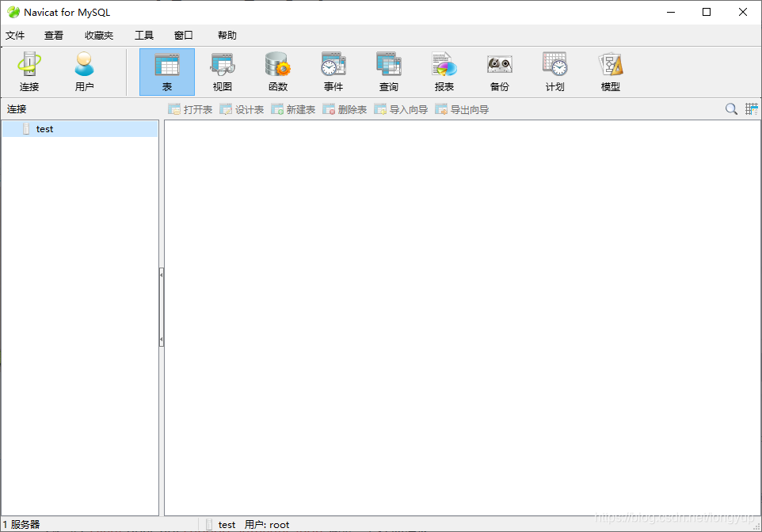Click the search magnifier icon
The width and height of the screenshot is (762, 532).
coord(731,108)
